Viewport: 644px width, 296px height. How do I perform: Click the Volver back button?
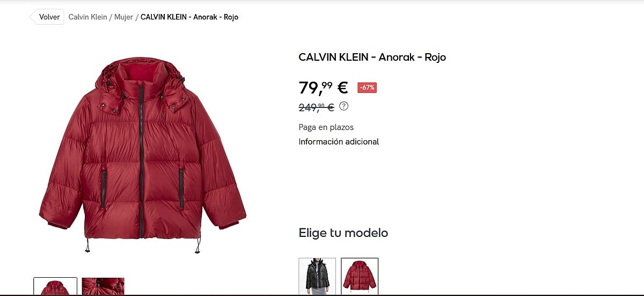[47, 17]
